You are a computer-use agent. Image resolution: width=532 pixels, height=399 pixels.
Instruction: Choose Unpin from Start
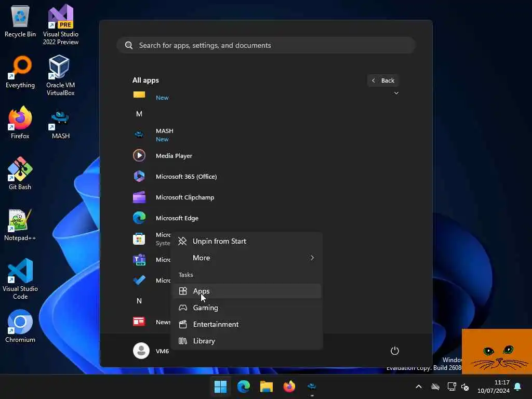click(247, 241)
